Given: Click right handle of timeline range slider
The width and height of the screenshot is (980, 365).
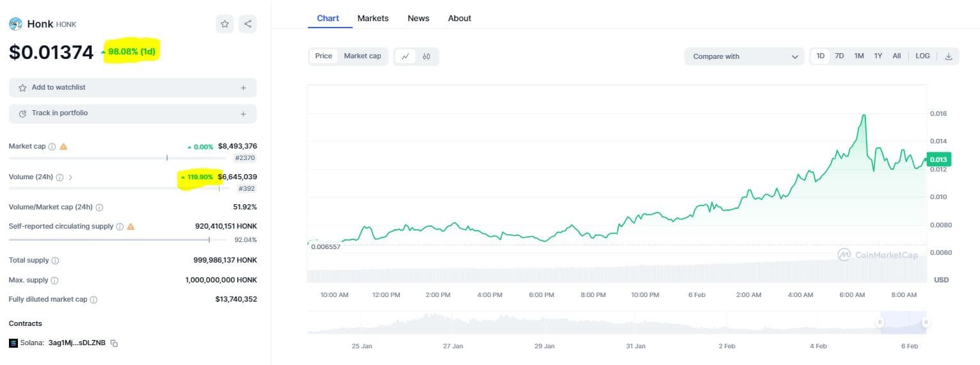Looking at the screenshot, I should tap(926, 322).
